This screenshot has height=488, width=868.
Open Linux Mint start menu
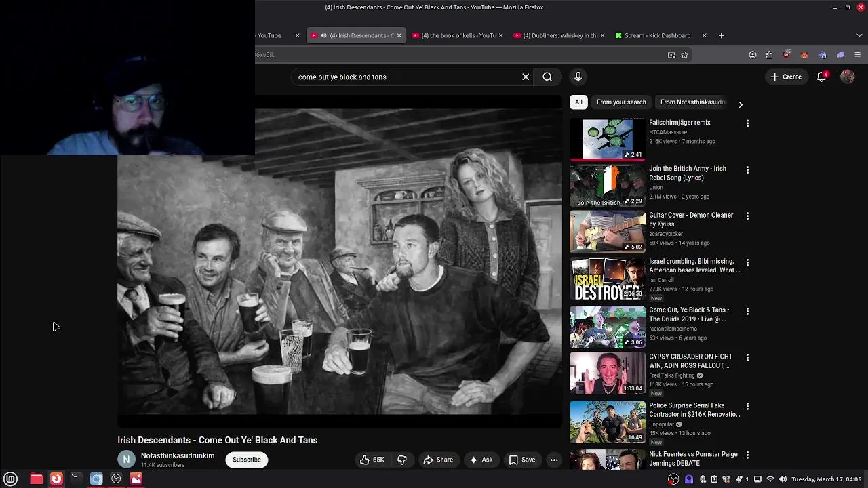point(10,479)
